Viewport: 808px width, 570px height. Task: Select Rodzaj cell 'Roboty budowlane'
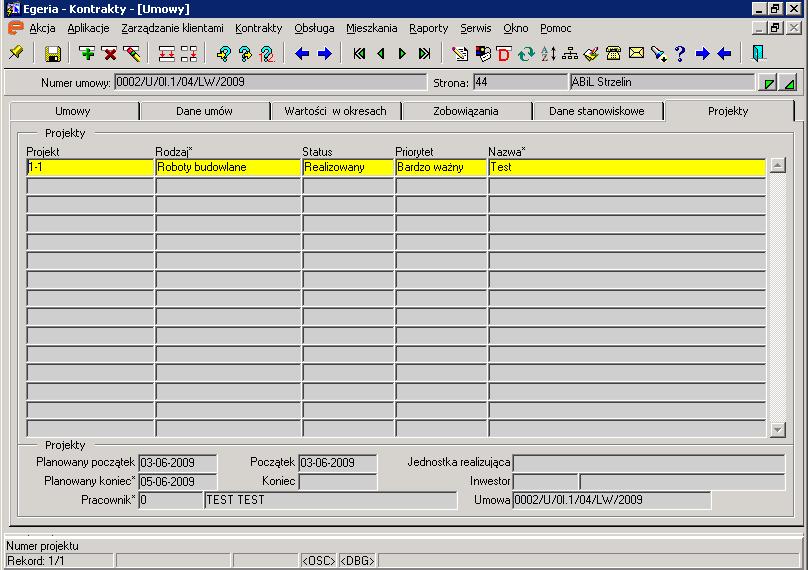pyautogui.click(x=228, y=167)
